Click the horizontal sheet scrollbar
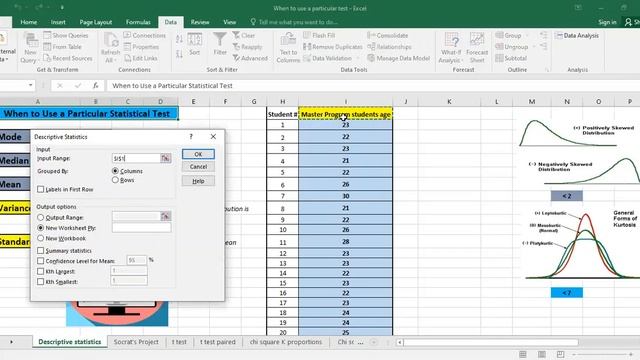 [491, 342]
